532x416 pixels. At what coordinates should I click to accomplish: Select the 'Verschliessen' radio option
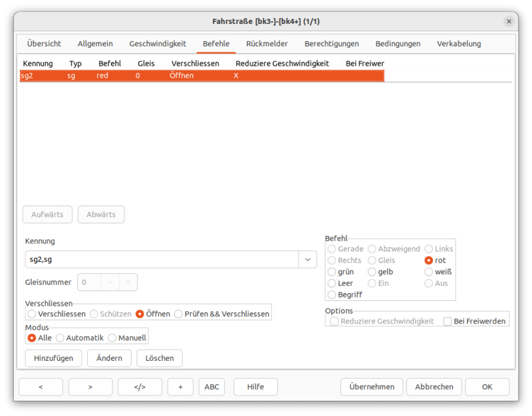pos(33,314)
